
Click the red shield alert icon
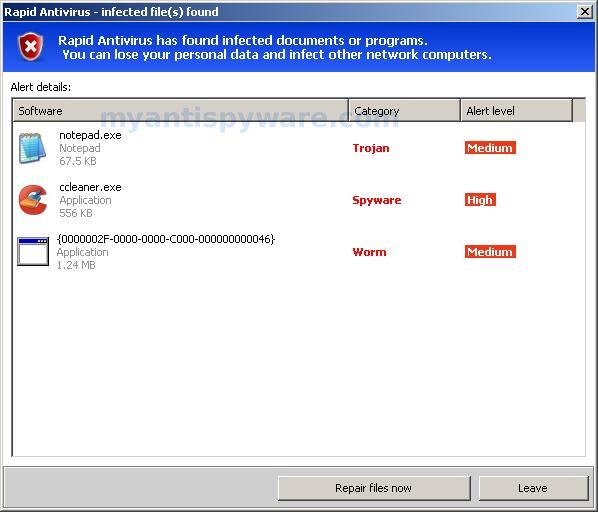31,47
